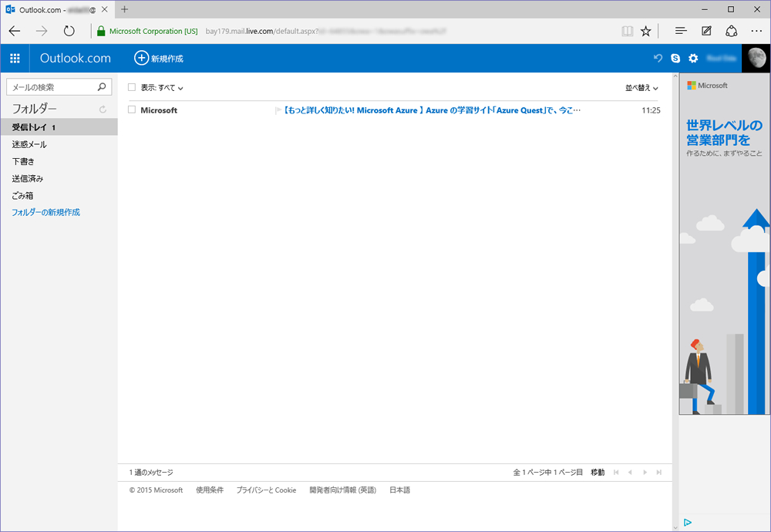Open the Azure Quest message subject

[x=433, y=110]
